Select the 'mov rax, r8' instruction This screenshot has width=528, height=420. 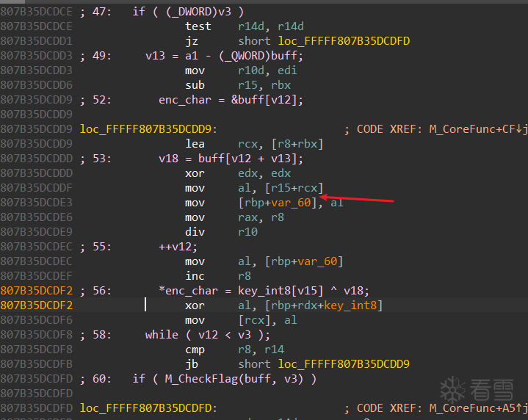[234, 217]
